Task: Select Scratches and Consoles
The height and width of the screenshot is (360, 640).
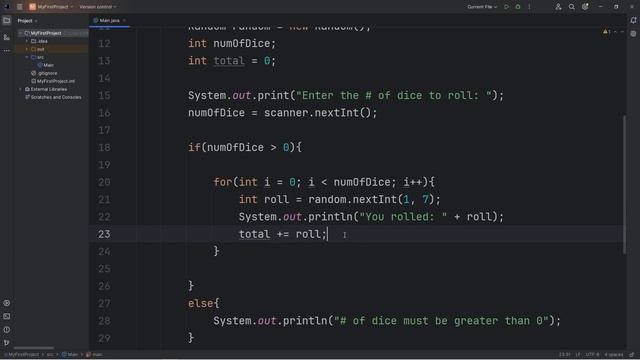Action: click(x=53, y=97)
